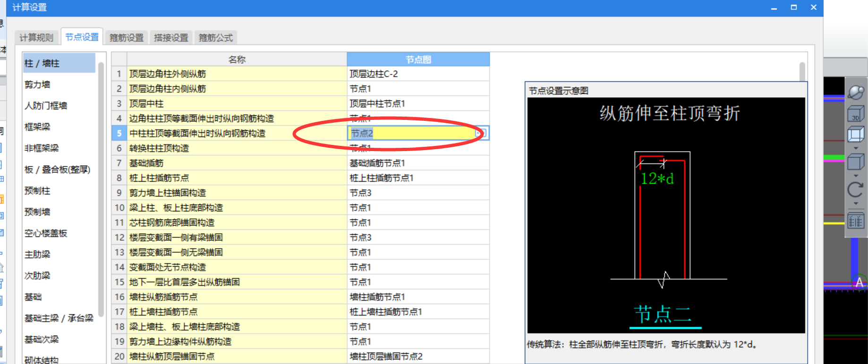
Task: Select 人防门框墙 category
Action: [x=59, y=106]
